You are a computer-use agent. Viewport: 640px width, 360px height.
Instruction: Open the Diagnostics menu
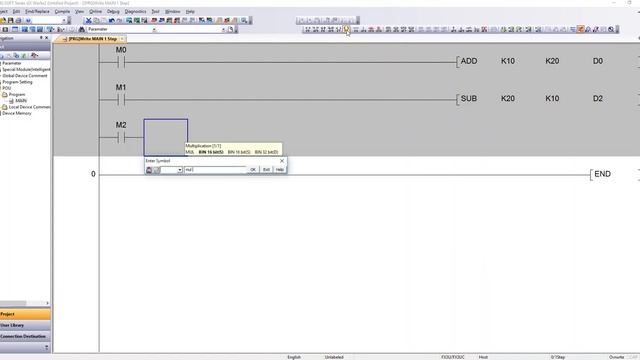[135, 11]
